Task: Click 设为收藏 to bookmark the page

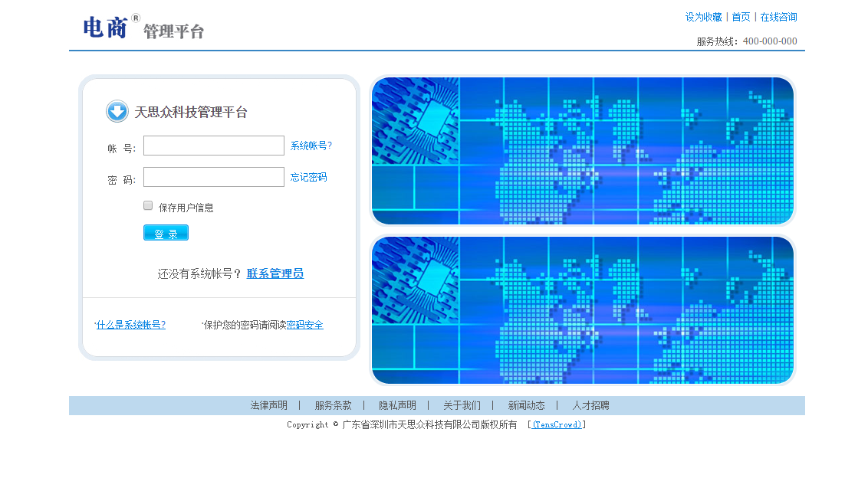Action: click(x=700, y=16)
